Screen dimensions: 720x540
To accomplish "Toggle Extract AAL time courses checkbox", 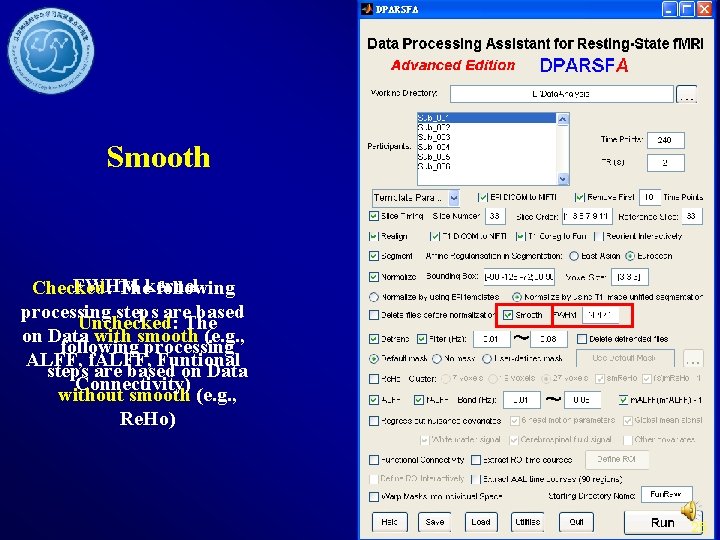I will 476,479.
